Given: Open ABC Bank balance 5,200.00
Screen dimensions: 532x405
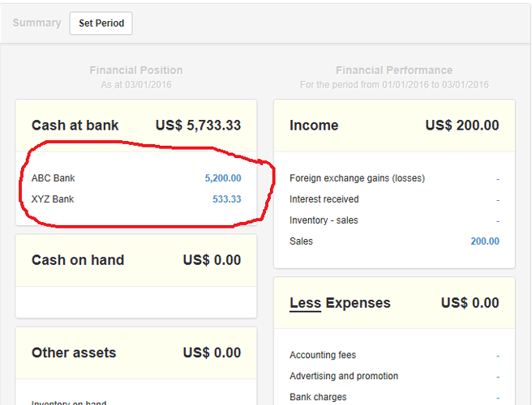Looking at the screenshot, I should 222,178.
